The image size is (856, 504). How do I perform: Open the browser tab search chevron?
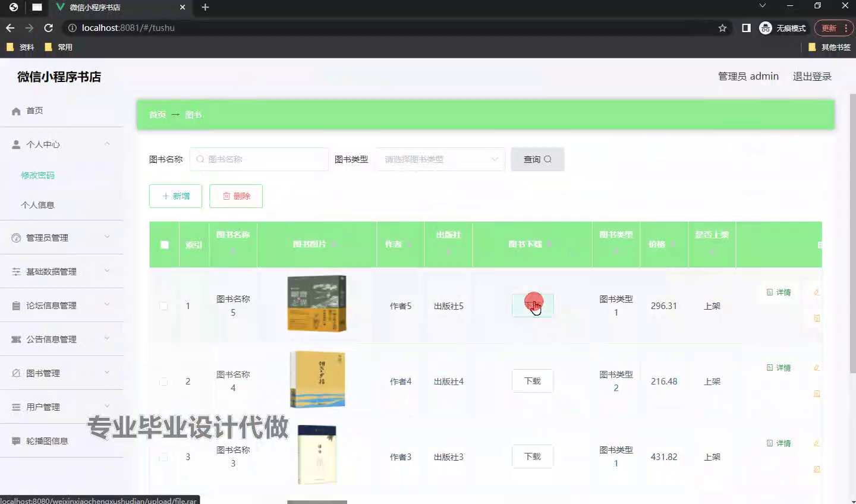(762, 6)
